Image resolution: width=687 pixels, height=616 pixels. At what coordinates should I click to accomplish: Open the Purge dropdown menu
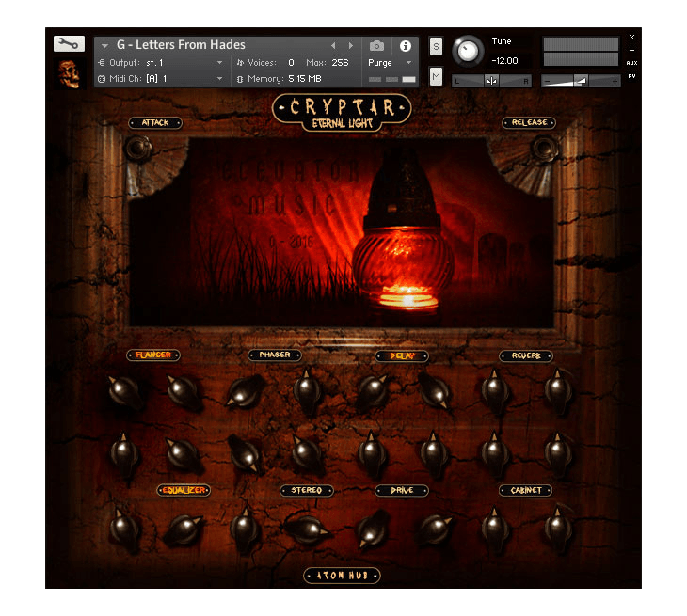click(390, 62)
